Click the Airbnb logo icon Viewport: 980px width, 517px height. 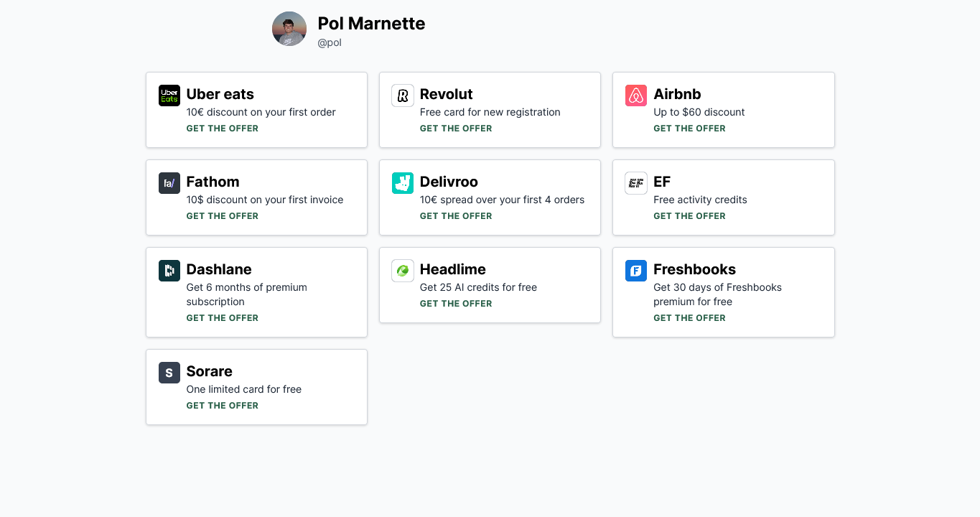click(636, 96)
